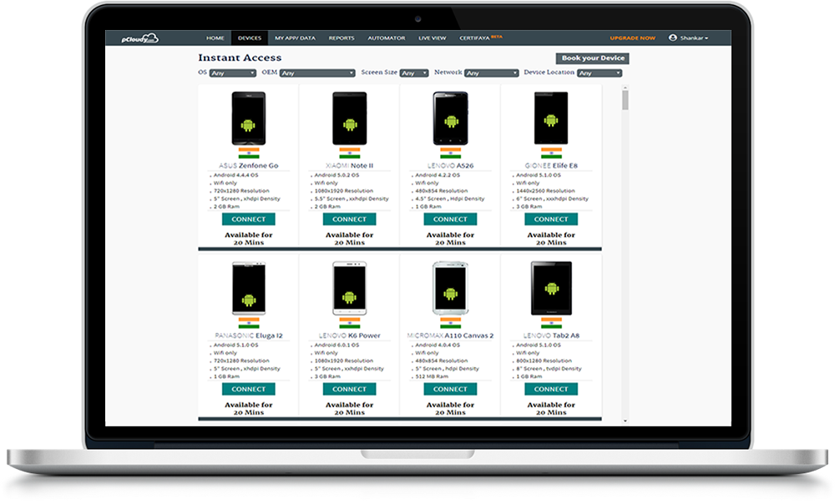Click the XIAOMI Note II device name
This screenshot has width=835, height=504.
349,165
